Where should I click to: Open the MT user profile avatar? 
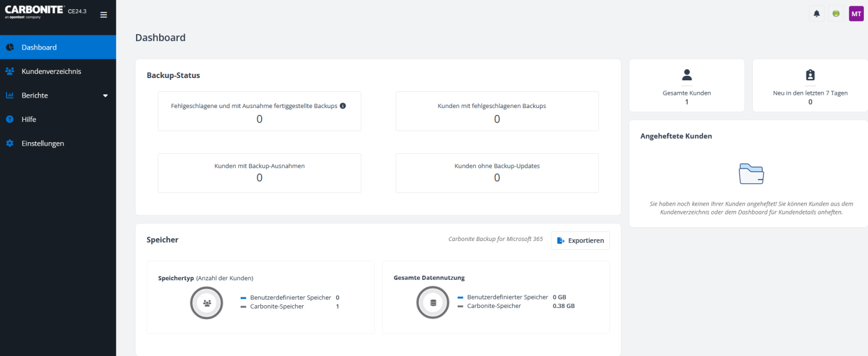856,13
